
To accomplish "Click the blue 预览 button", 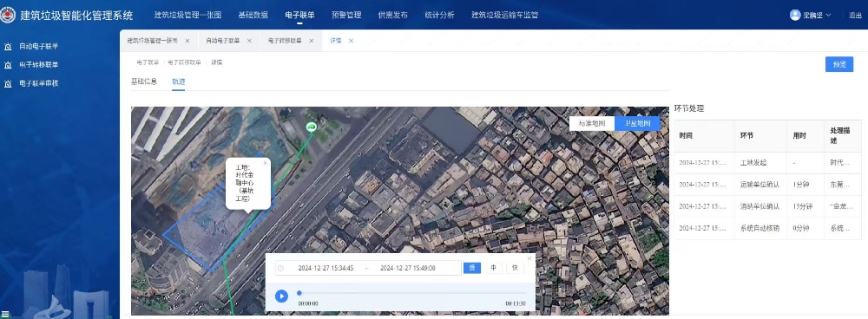I will coord(839,64).
